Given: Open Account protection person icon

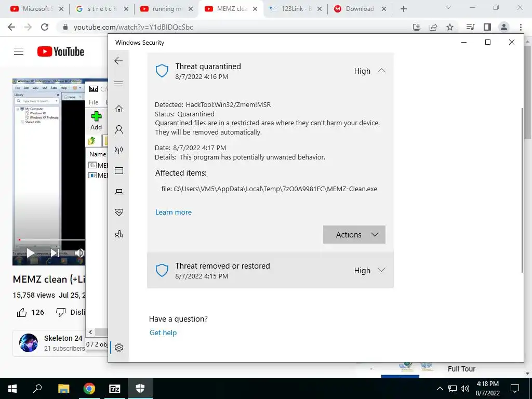Looking at the screenshot, I should point(119,129).
